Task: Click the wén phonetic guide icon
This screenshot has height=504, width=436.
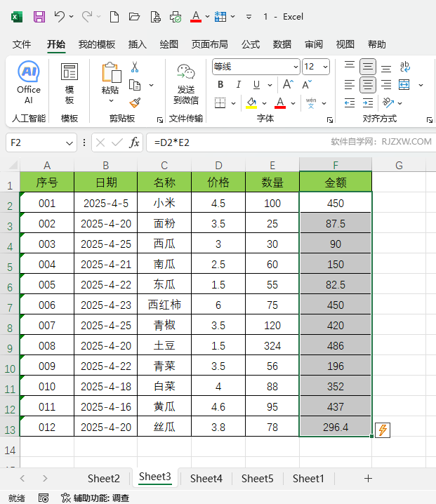Action: (311, 103)
